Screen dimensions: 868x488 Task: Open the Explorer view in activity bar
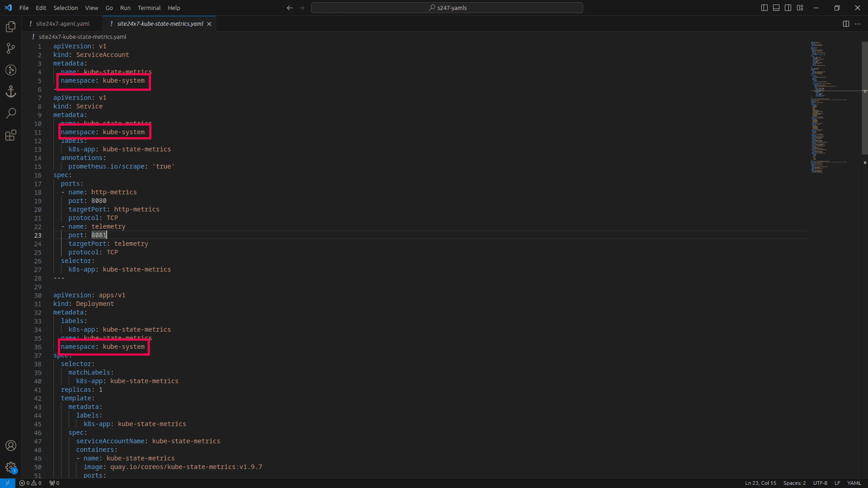coord(11,27)
